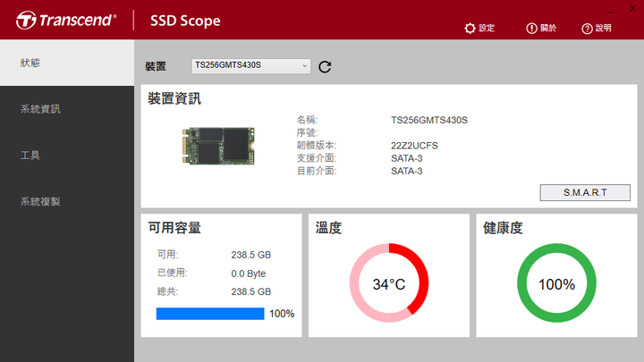Open the 系統資訊 sidebar tab

point(67,109)
